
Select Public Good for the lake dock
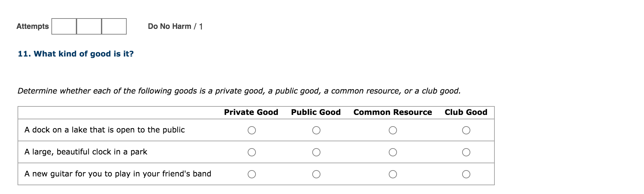(316, 130)
